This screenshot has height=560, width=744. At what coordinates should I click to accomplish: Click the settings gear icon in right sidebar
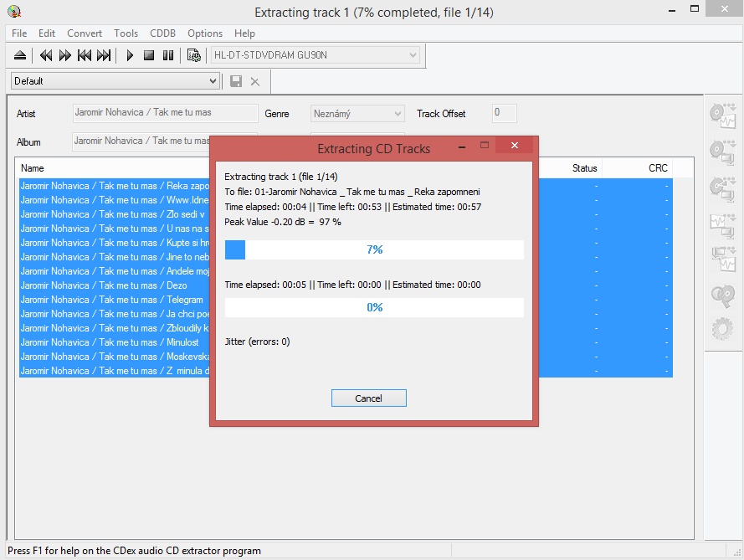721,329
